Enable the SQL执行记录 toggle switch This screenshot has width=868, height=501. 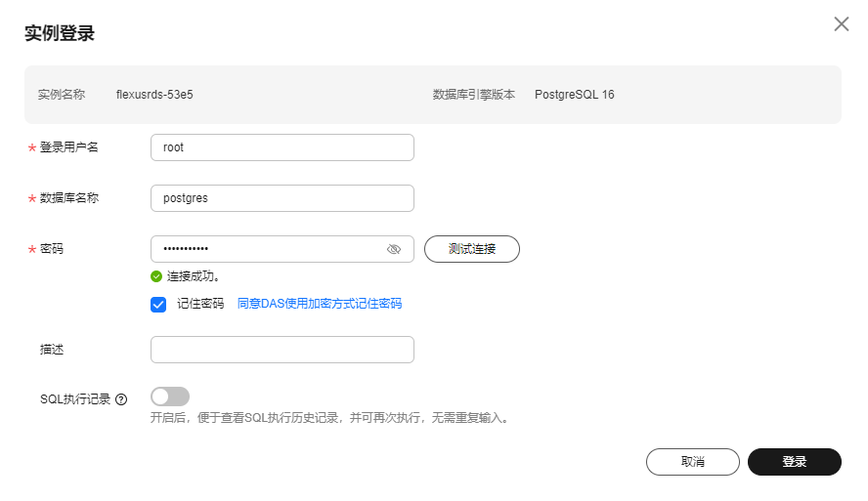click(170, 397)
